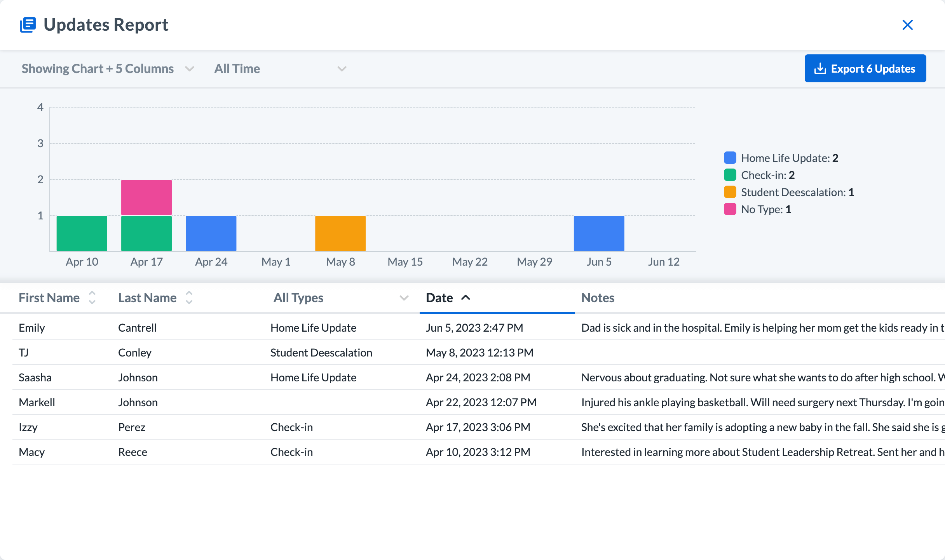The height and width of the screenshot is (560, 945).
Task: Click the Check-in: 2 legend label
Action: (x=768, y=175)
